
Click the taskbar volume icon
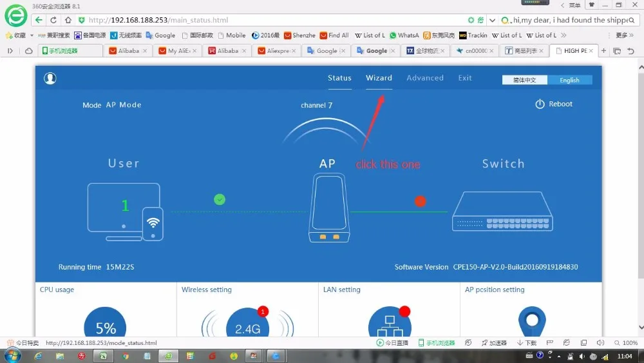582,356
